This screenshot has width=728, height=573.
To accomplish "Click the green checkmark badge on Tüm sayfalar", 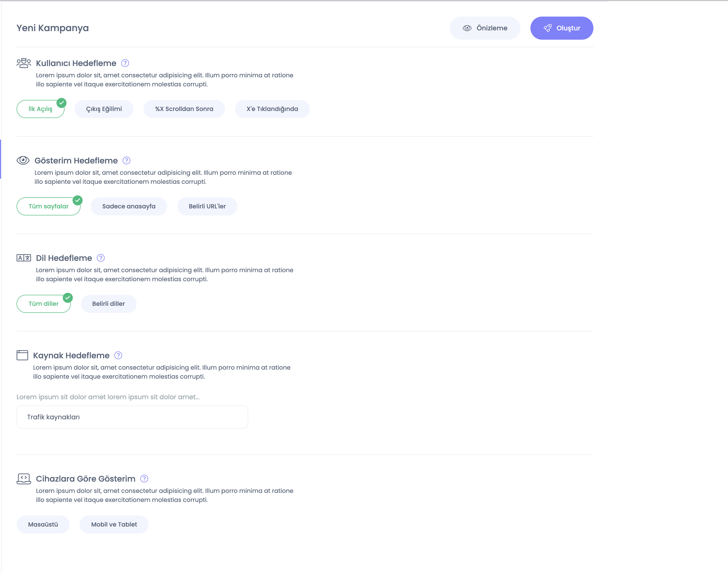I will point(78,200).
